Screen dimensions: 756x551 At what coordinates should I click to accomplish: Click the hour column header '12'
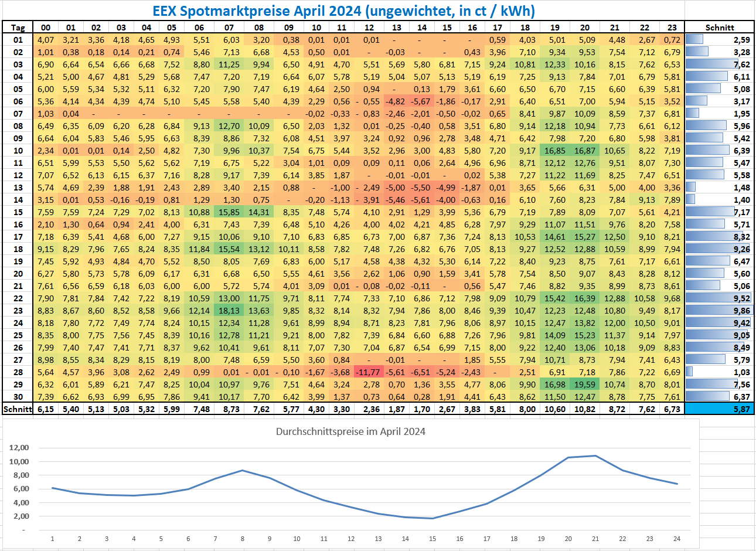click(x=369, y=28)
